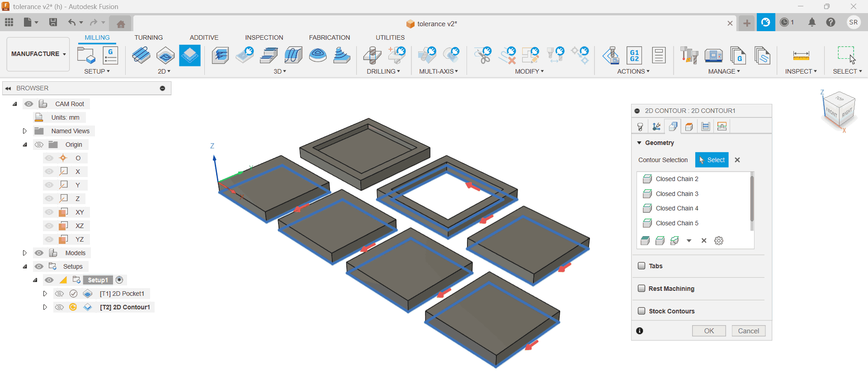Open the Heights tab in 2D Contour dialog

pyautogui.click(x=689, y=126)
